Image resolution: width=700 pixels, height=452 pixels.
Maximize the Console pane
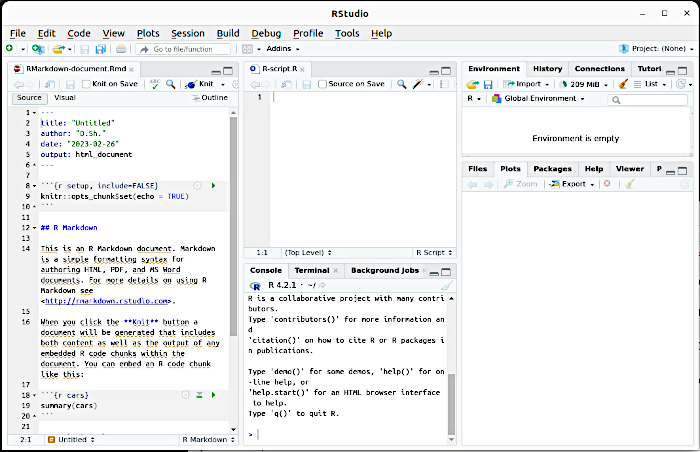(x=446, y=272)
